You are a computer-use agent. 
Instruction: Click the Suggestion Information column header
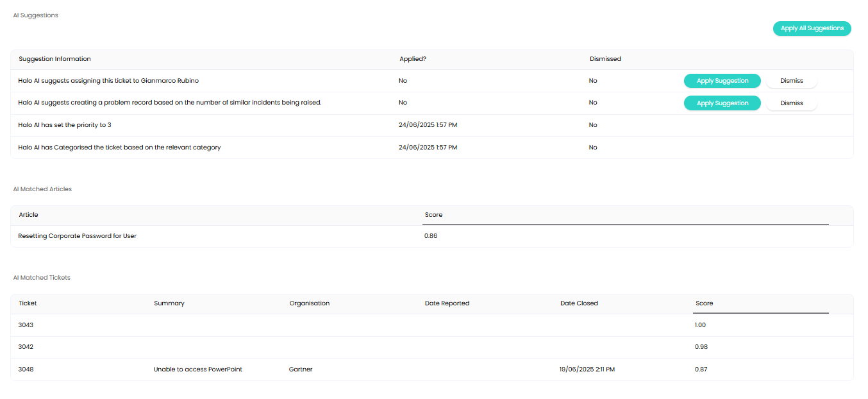pyautogui.click(x=55, y=59)
